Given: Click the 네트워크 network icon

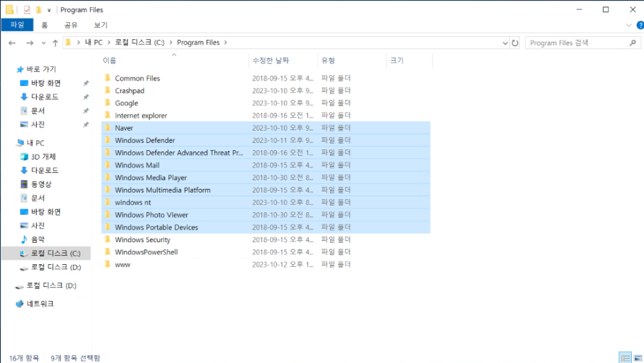Looking at the screenshot, I should pos(20,304).
